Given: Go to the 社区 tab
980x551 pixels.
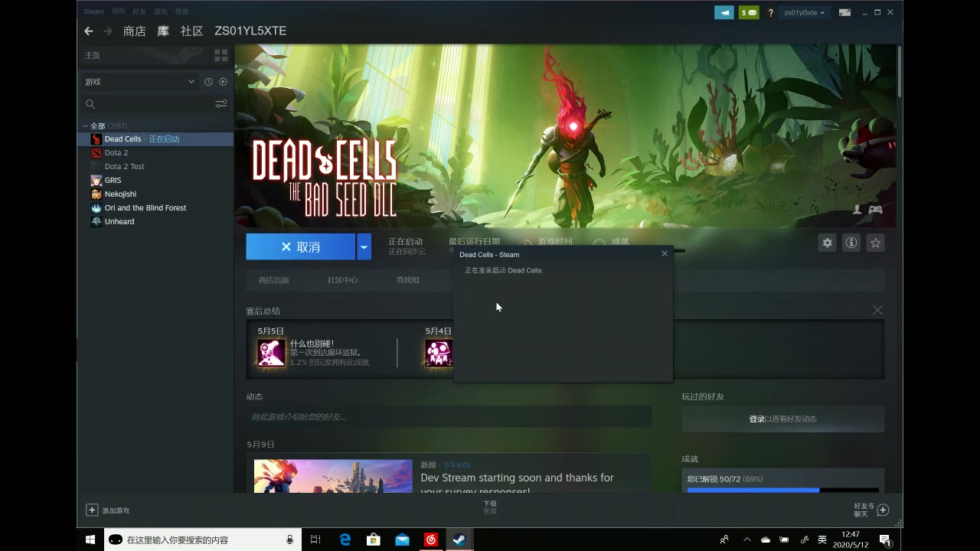Looking at the screenshot, I should [x=191, y=31].
